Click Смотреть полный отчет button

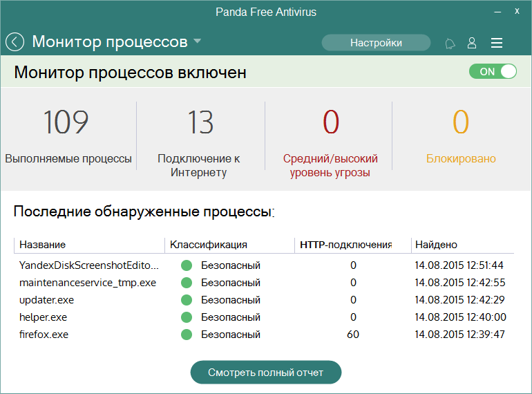[x=266, y=373]
